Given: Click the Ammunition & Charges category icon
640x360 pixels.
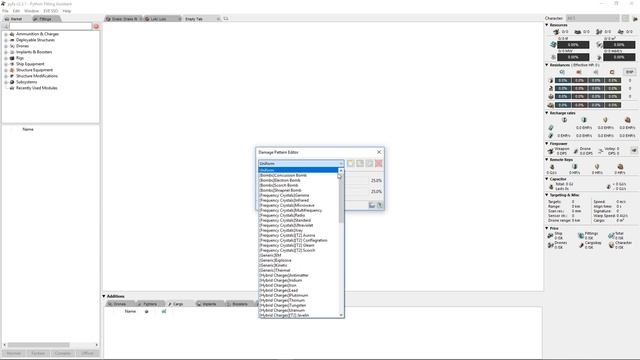Looking at the screenshot, I should pyautogui.click(x=12, y=34).
